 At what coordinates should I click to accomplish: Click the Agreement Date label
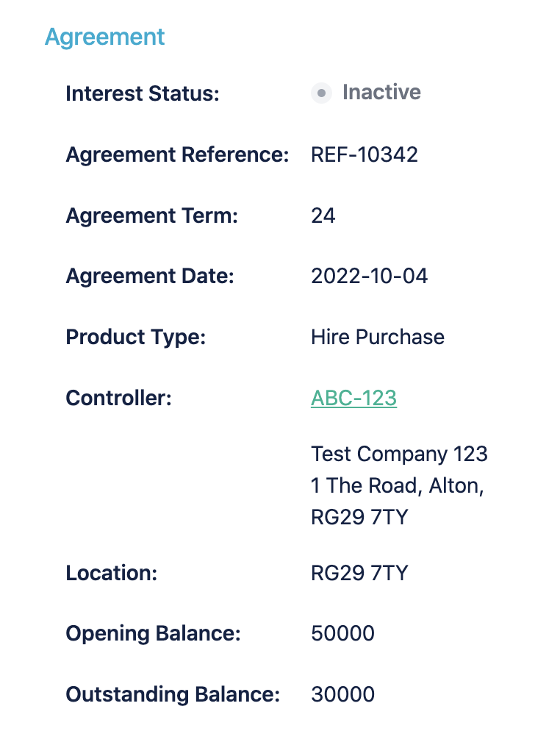[150, 277]
